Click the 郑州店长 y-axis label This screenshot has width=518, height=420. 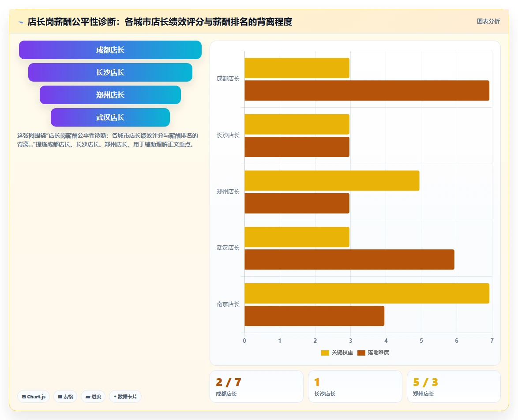(228, 191)
